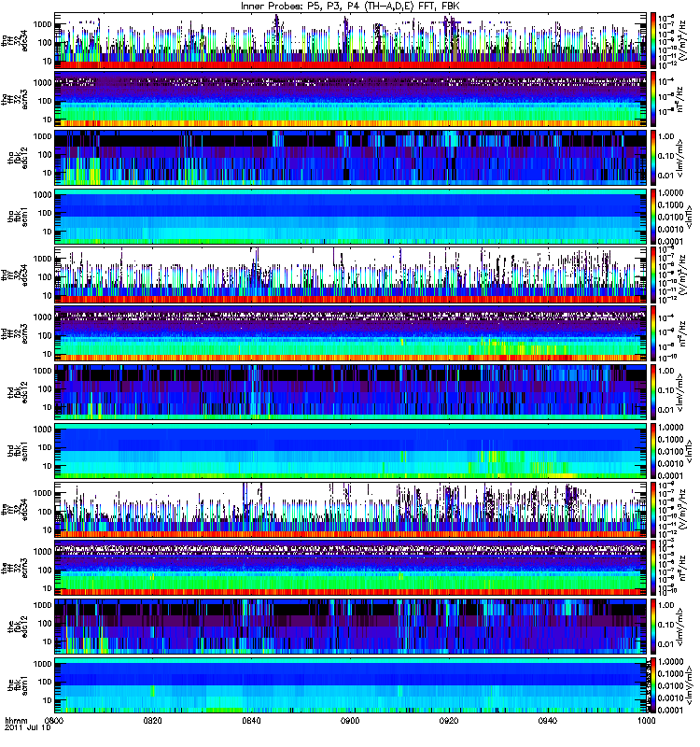
Task: Click the color bar of tha fff scm3 panel
Action: [x=653, y=99]
